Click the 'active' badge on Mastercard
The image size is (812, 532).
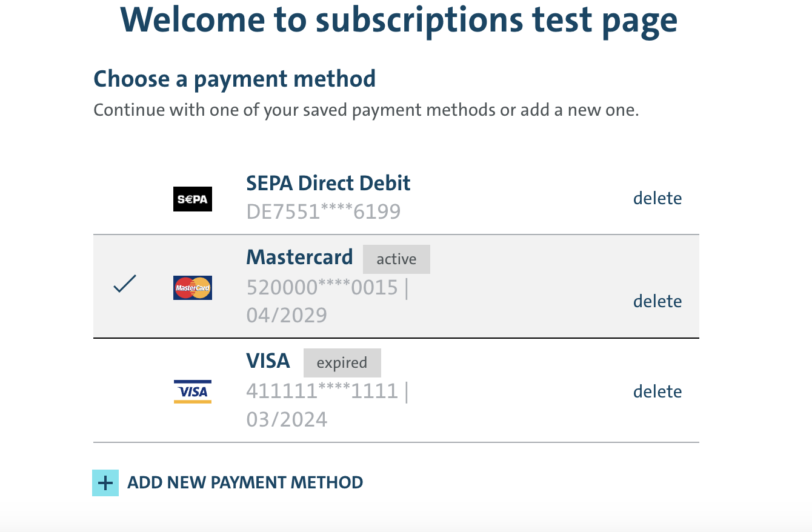pyautogui.click(x=396, y=259)
